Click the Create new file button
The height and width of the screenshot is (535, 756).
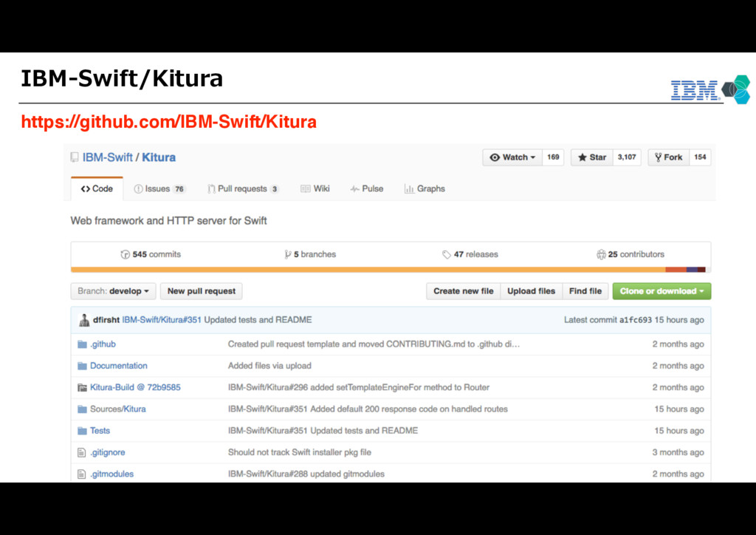click(463, 291)
